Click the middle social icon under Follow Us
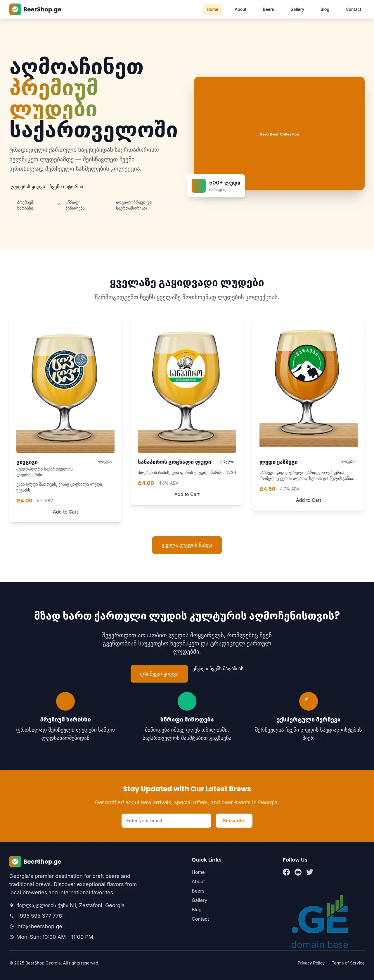The image size is (374, 980). coord(298,872)
